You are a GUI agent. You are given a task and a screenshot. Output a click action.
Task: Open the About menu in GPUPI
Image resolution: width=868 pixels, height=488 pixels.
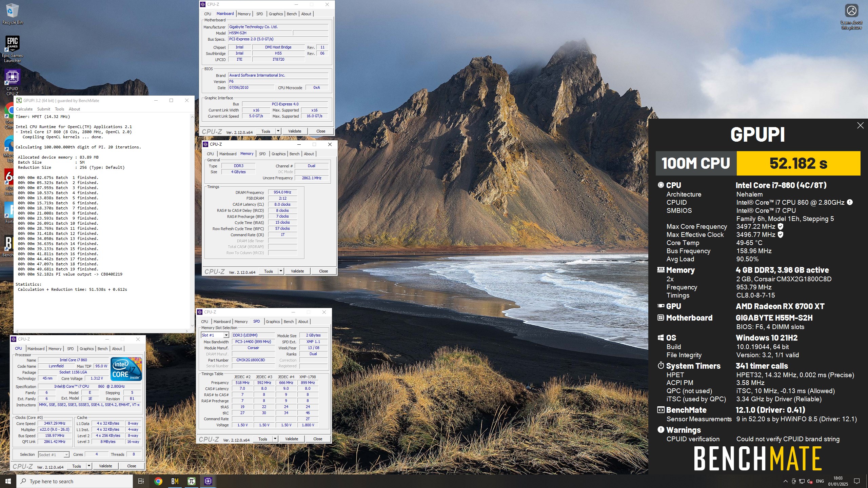coord(74,109)
